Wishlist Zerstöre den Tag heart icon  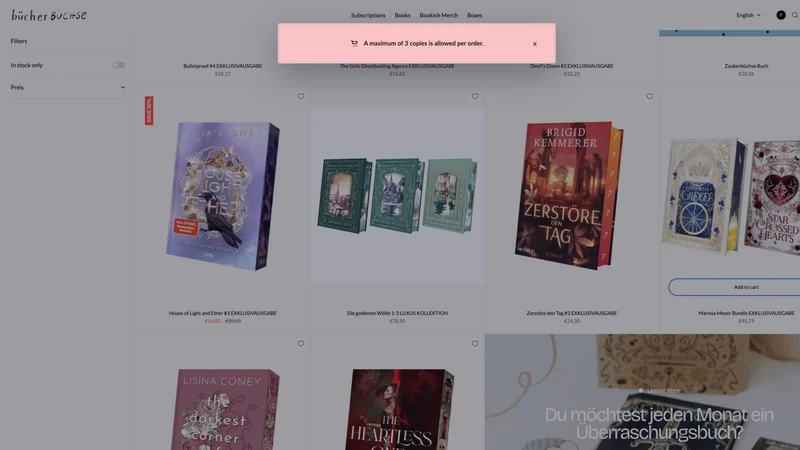pos(649,96)
